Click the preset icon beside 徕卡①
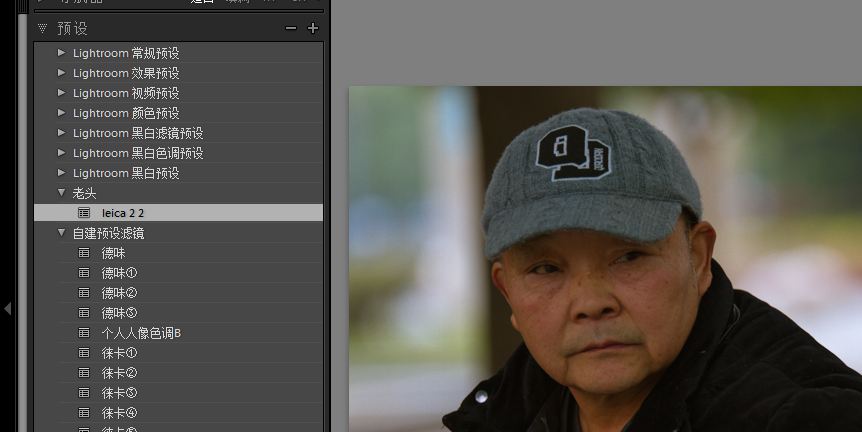The image size is (862, 432). point(84,353)
